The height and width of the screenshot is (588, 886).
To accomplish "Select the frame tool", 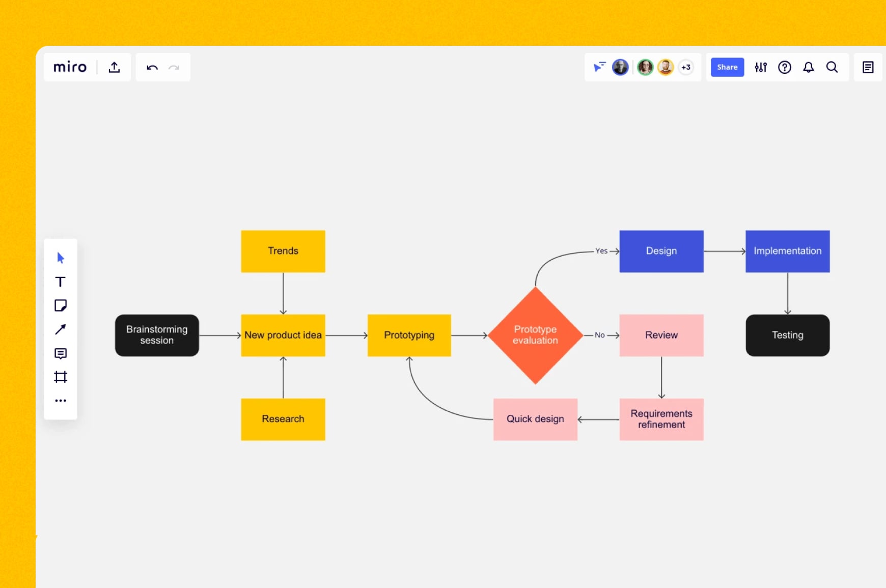I will (61, 377).
